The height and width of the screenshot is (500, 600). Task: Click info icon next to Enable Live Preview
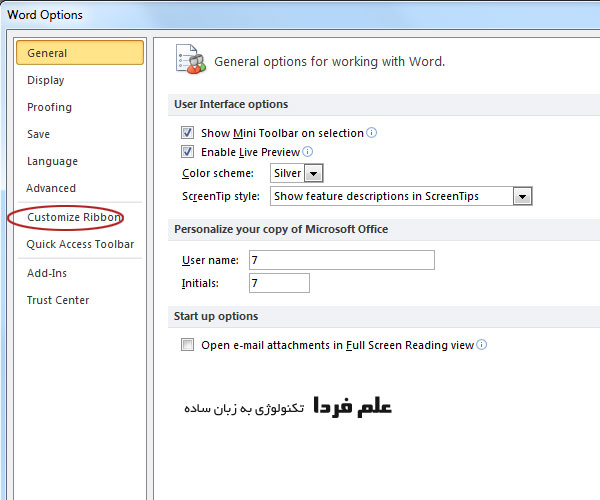[x=308, y=152]
